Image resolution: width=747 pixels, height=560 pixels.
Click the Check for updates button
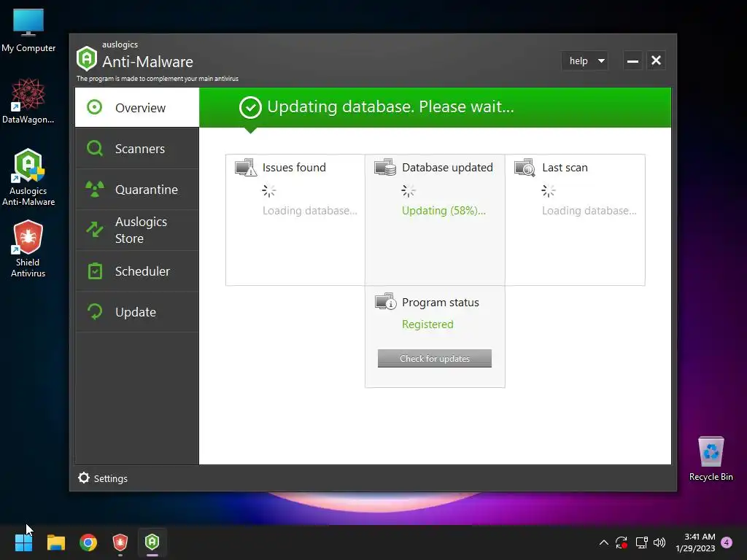point(435,359)
